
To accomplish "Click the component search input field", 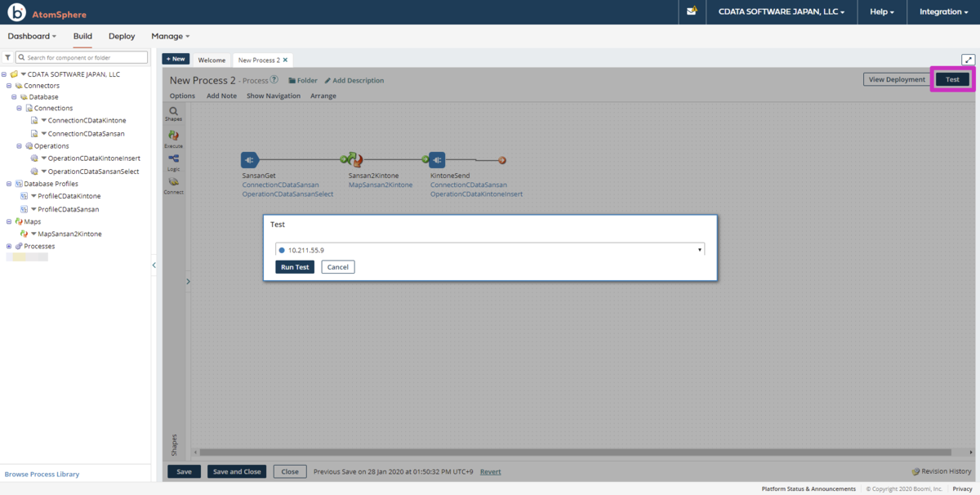I will pyautogui.click(x=82, y=58).
